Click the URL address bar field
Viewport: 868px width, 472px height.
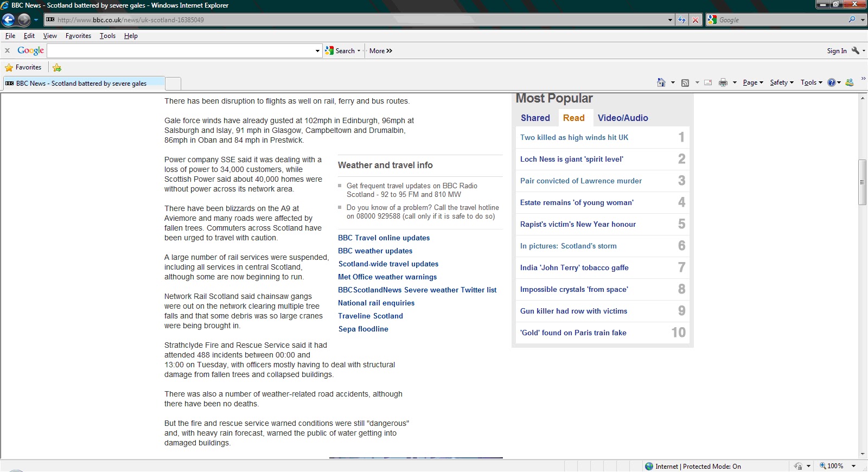[x=355, y=20]
